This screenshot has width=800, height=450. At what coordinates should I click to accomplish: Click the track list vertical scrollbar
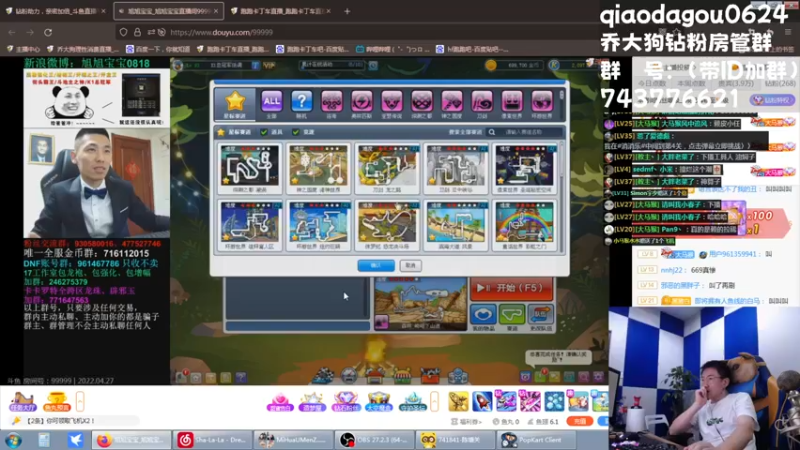coord(562,196)
